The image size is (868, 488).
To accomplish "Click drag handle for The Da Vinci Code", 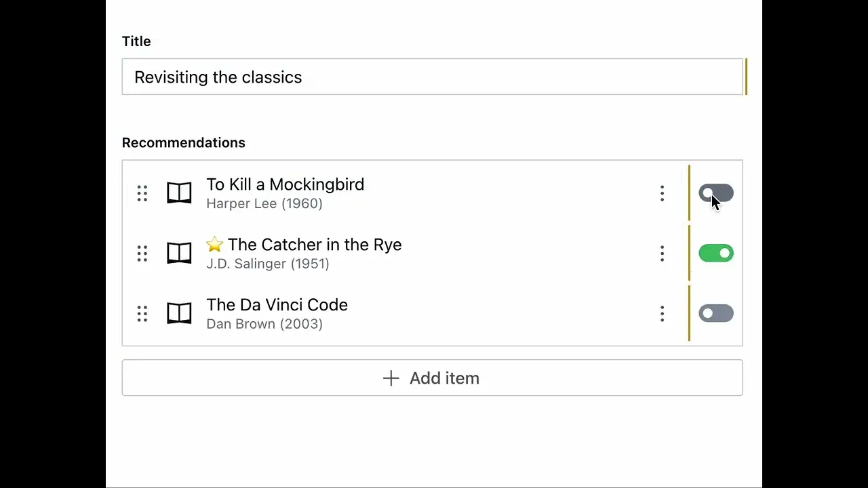I will 142,313.
